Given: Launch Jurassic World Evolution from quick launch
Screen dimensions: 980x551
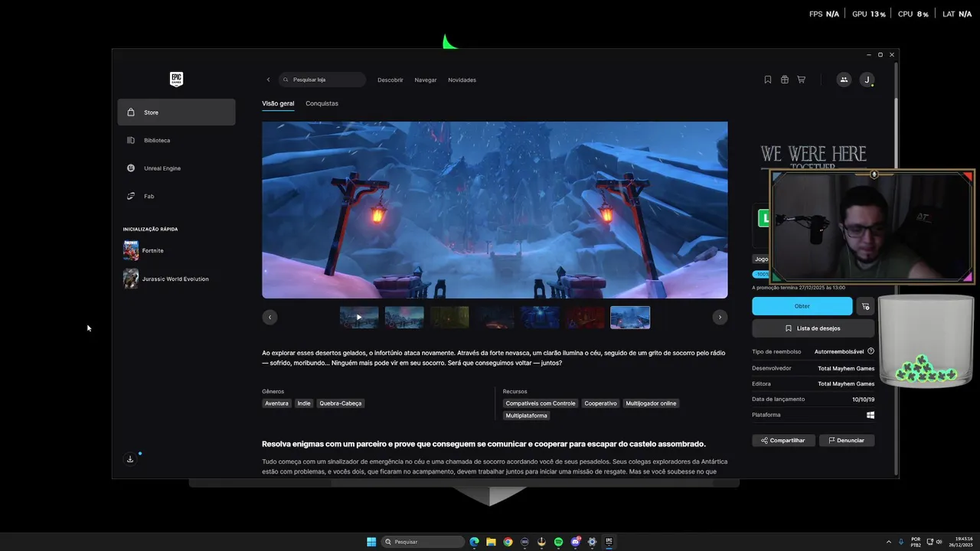Looking at the screenshot, I should pyautogui.click(x=166, y=279).
